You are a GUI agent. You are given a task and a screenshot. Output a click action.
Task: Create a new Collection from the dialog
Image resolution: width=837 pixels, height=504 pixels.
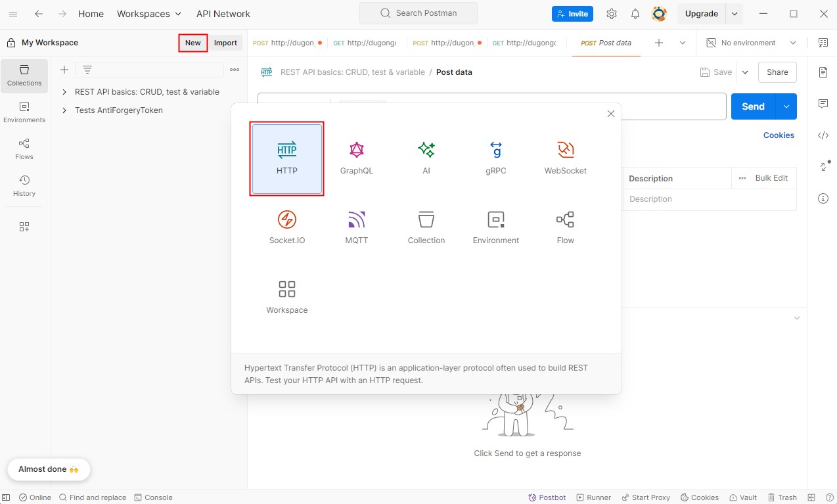[426, 229]
